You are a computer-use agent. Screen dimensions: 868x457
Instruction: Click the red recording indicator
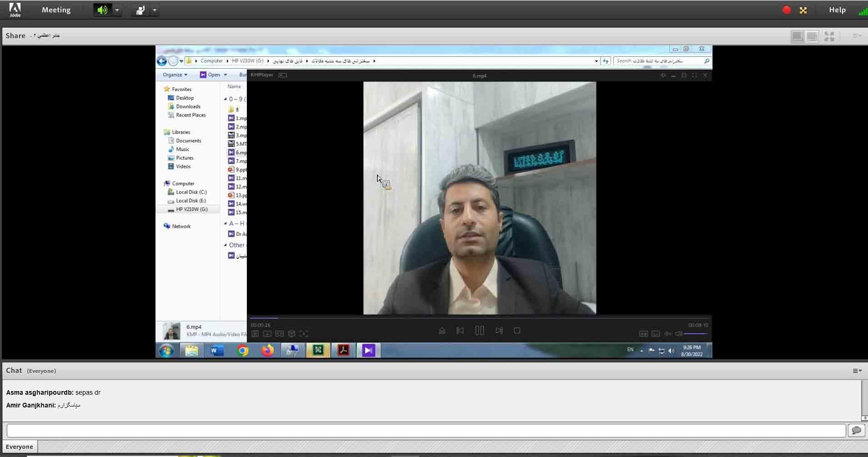click(786, 10)
